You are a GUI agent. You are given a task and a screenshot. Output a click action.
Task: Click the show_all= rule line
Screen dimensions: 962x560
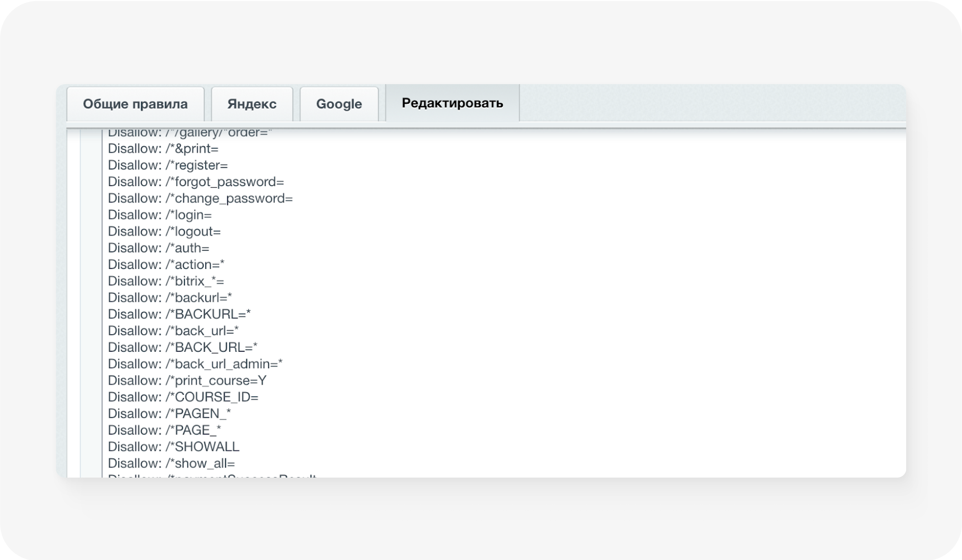pos(171,463)
